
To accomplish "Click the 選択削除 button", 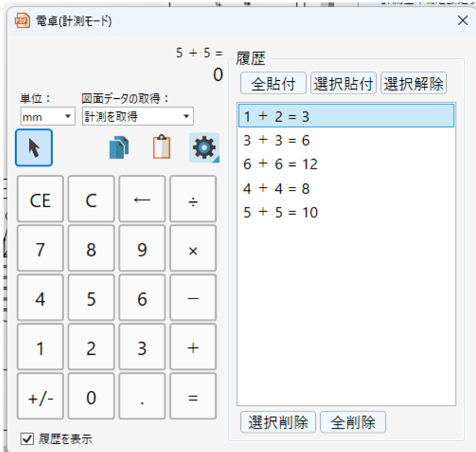I will [x=278, y=422].
